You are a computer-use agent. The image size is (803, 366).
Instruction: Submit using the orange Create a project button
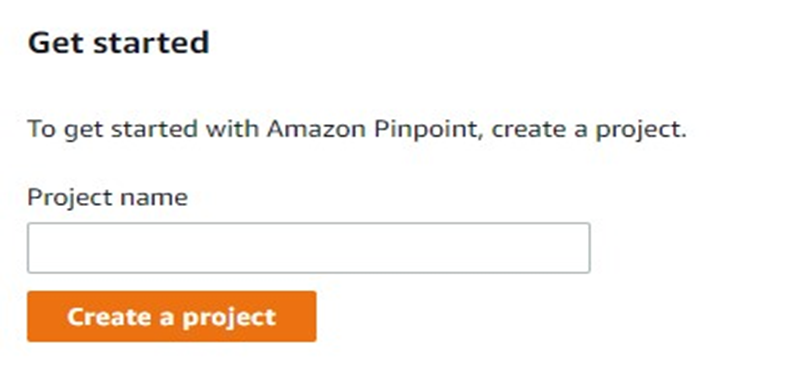172,316
